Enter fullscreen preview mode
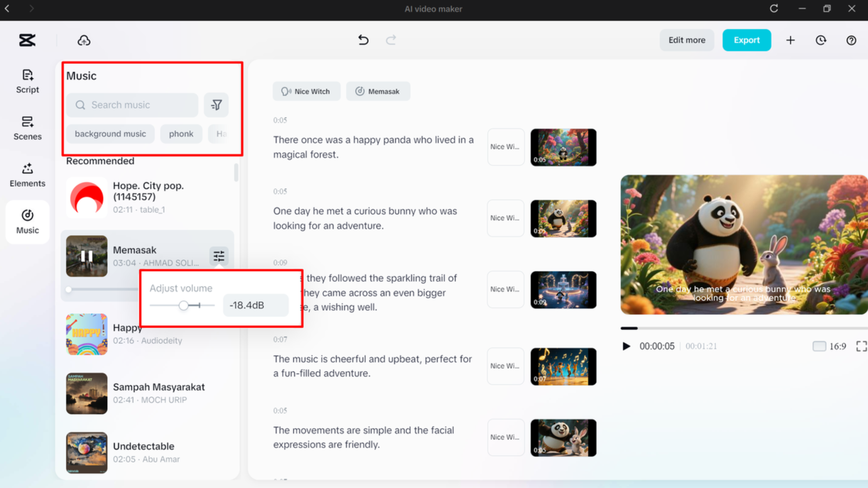 pyautogui.click(x=861, y=346)
